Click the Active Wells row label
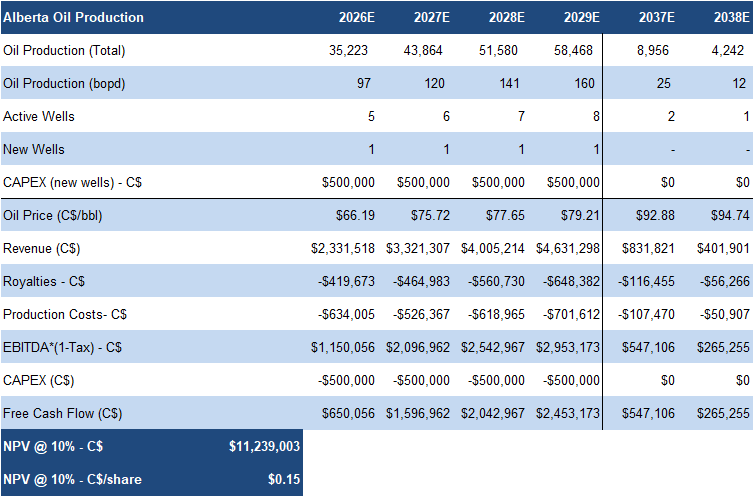This screenshot has width=753, height=496. (x=39, y=116)
